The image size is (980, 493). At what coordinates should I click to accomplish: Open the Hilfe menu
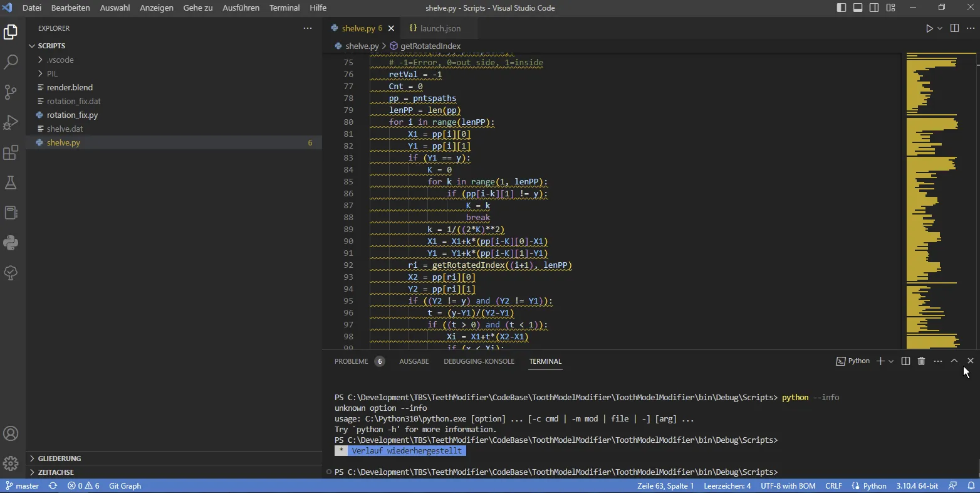318,8
